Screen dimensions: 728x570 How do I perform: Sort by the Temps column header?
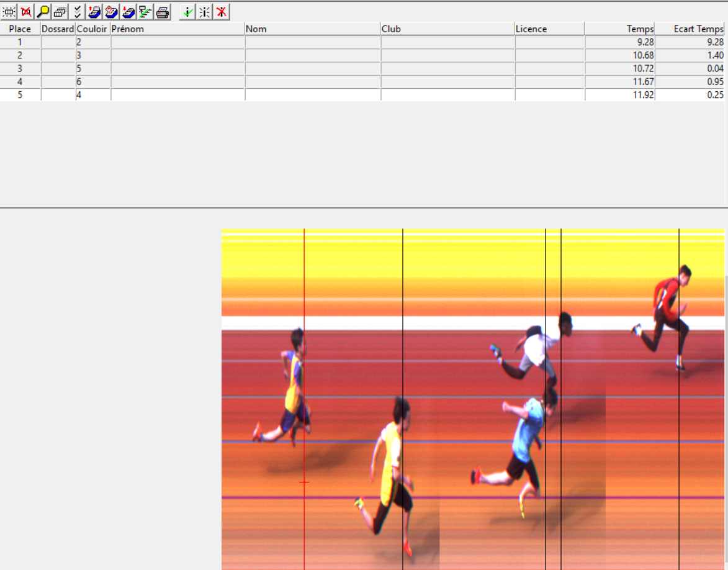point(619,29)
